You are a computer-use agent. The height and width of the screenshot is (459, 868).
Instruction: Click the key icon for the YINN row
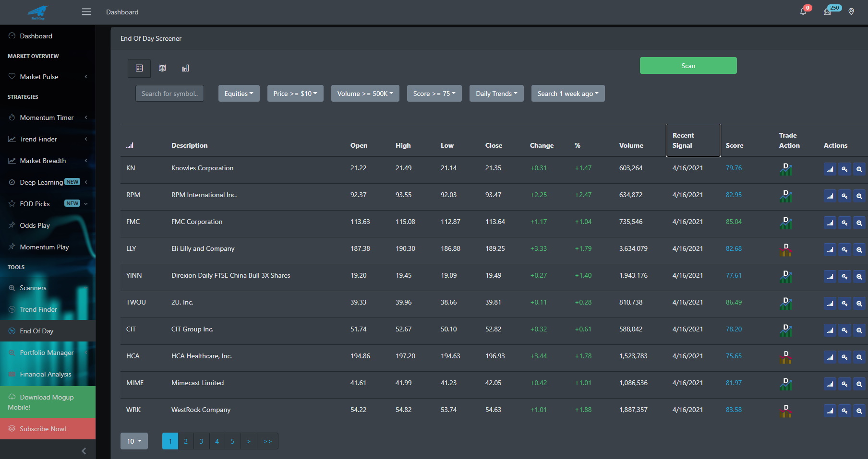click(x=844, y=276)
